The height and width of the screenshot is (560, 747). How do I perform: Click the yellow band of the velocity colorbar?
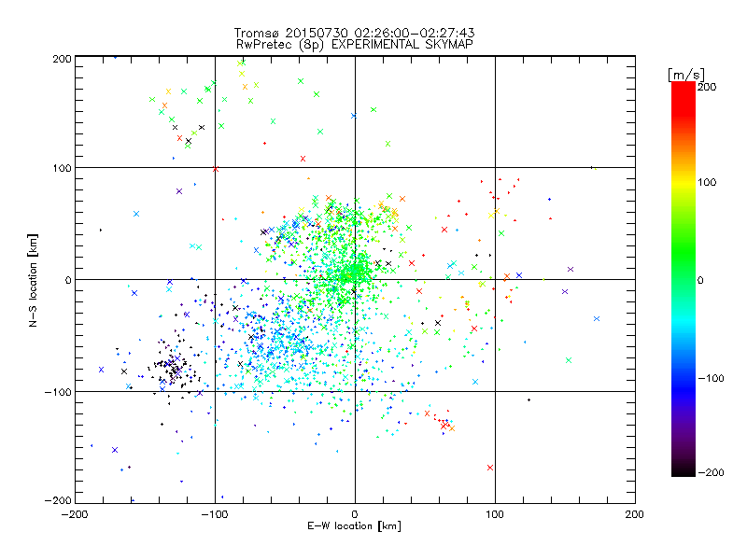(684, 182)
